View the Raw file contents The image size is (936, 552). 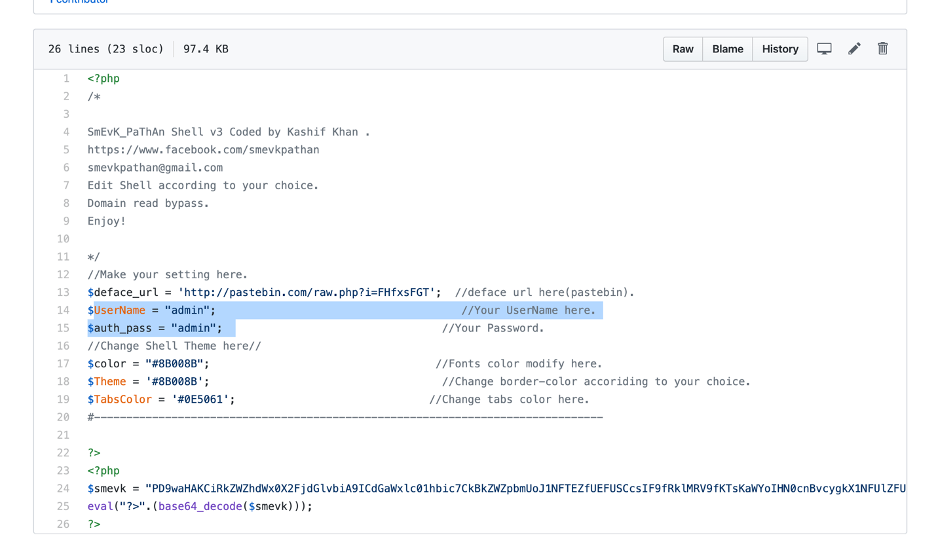(x=683, y=49)
